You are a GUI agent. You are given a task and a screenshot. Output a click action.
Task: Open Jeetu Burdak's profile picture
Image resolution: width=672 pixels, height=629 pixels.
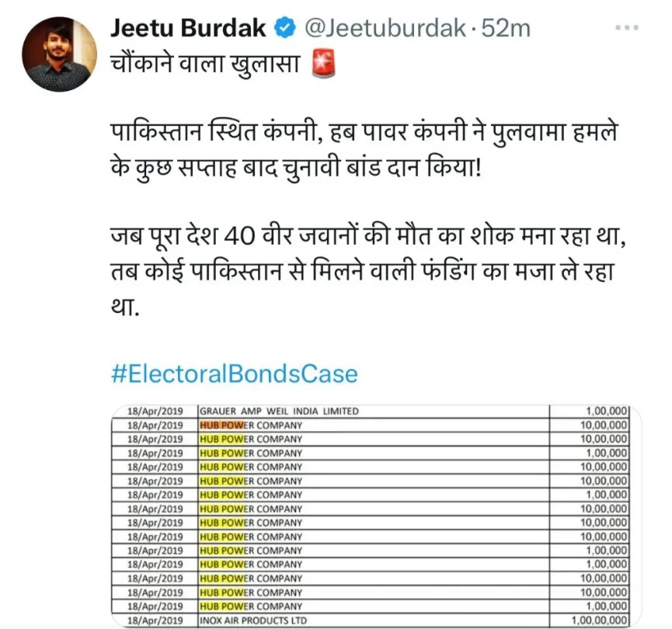(x=59, y=54)
